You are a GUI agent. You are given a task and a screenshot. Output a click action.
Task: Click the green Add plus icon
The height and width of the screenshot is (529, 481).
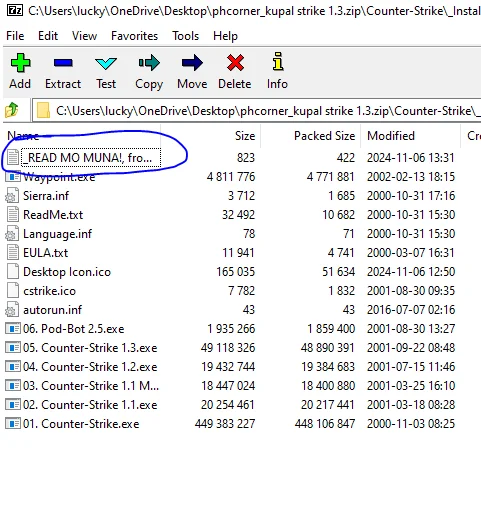click(20, 63)
